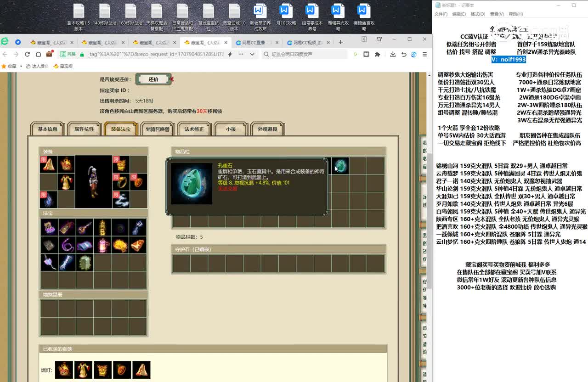The image size is (588, 382).
Task: Click the highlighted text V: noif1993 in Notepad
Action: [x=509, y=59]
